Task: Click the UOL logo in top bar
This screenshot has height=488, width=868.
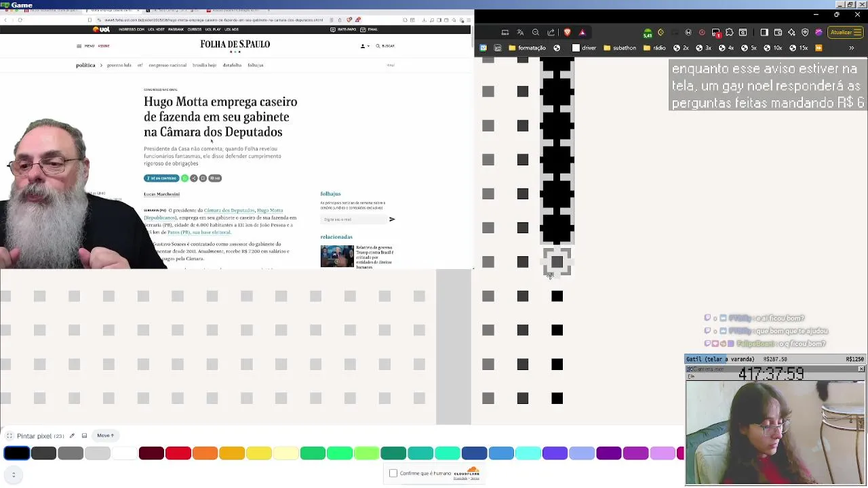Action: pyautogui.click(x=101, y=29)
